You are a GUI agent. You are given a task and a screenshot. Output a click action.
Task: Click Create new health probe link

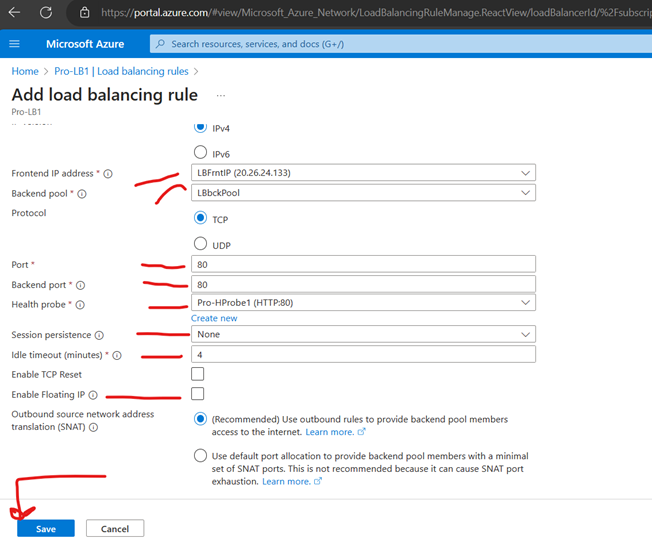click(x=214, y=318)
